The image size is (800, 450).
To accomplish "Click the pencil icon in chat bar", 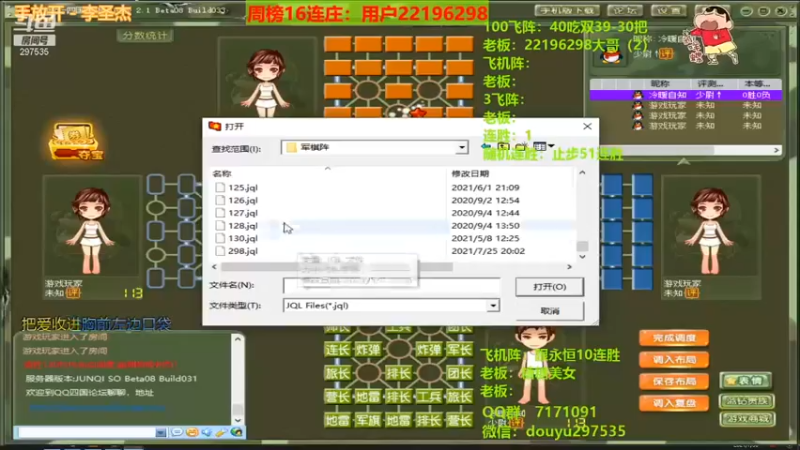I will click(221, 432).
